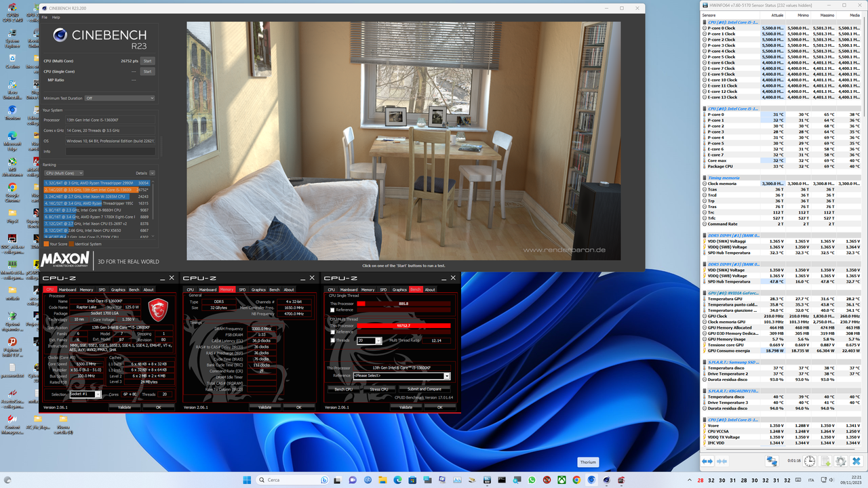The image size is (868, 488).
Task: Check the Threads checkbox in the Bench tab
Action: tap(333, 340)
